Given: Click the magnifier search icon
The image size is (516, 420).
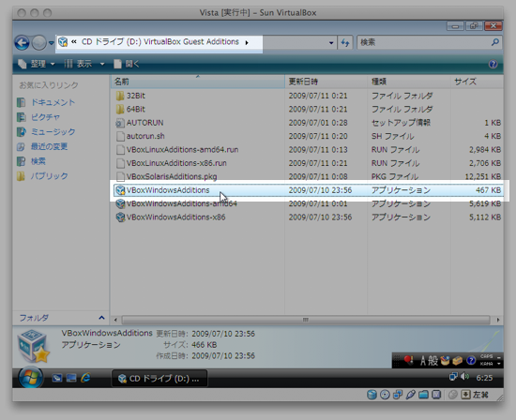Looking at the screenshot, I should 495,42.
